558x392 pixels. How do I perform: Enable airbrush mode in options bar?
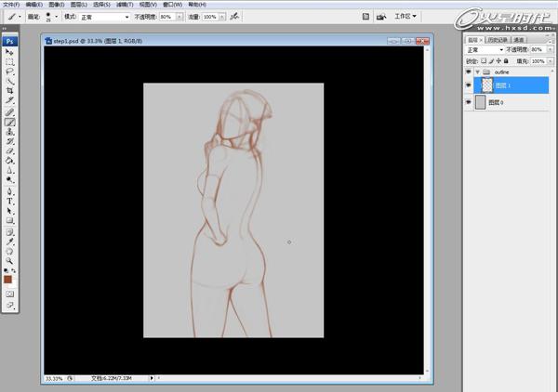tap(233, 17)
